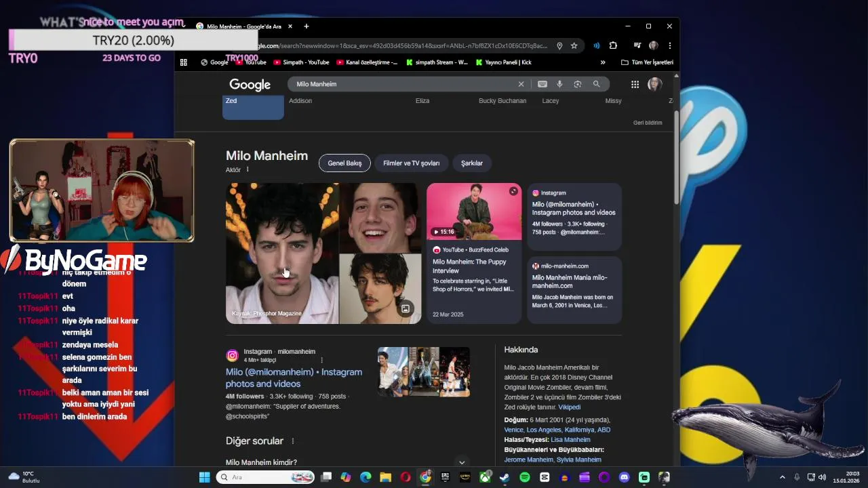Open milo-manheim.com Mania card
Viewport: 868px width, 488px height.
coord(574,289)
